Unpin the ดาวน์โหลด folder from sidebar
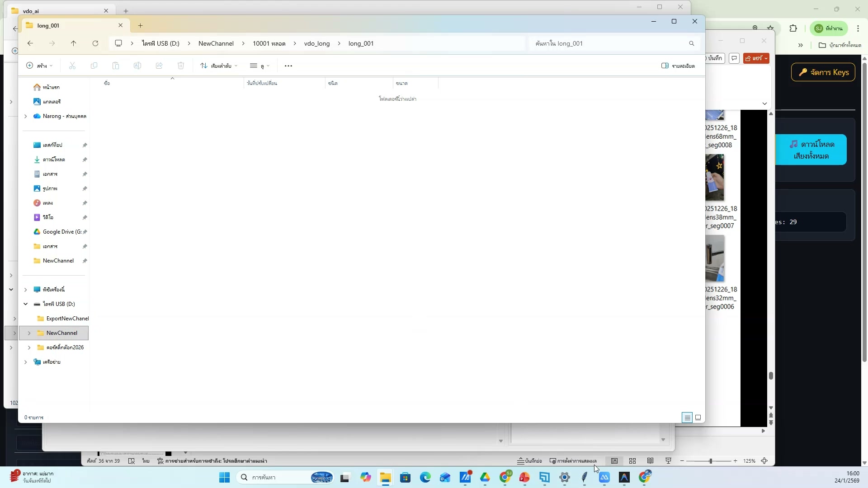Screen dimensions: 868x488 pyautogui.click(x=85, y=159)
